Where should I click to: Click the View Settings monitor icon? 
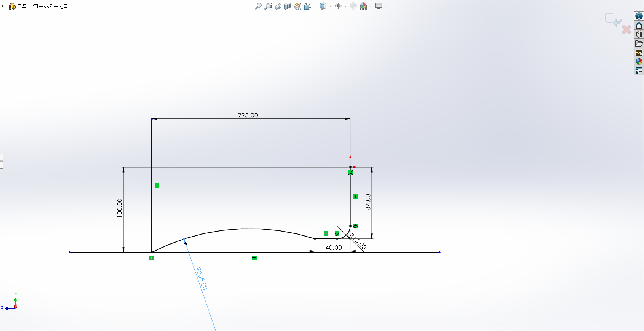(379, 6)
